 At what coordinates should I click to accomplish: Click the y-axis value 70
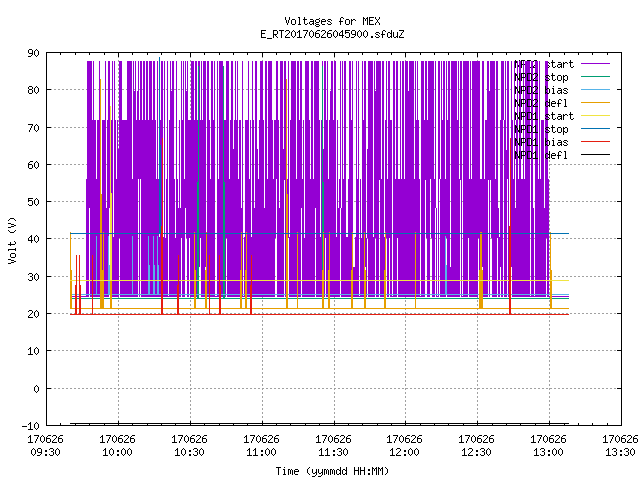pos(33,128)
